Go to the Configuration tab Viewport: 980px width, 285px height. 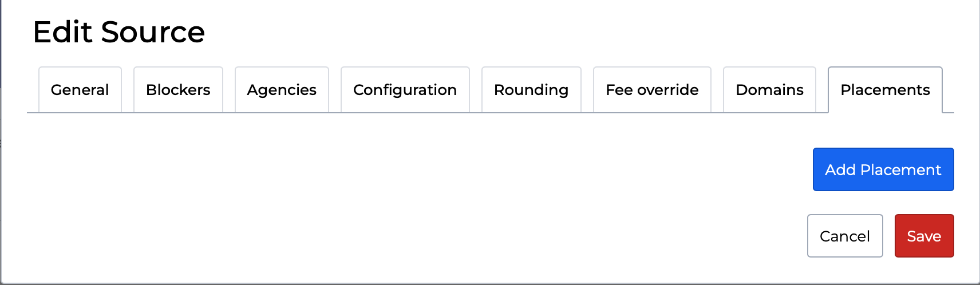405,90
